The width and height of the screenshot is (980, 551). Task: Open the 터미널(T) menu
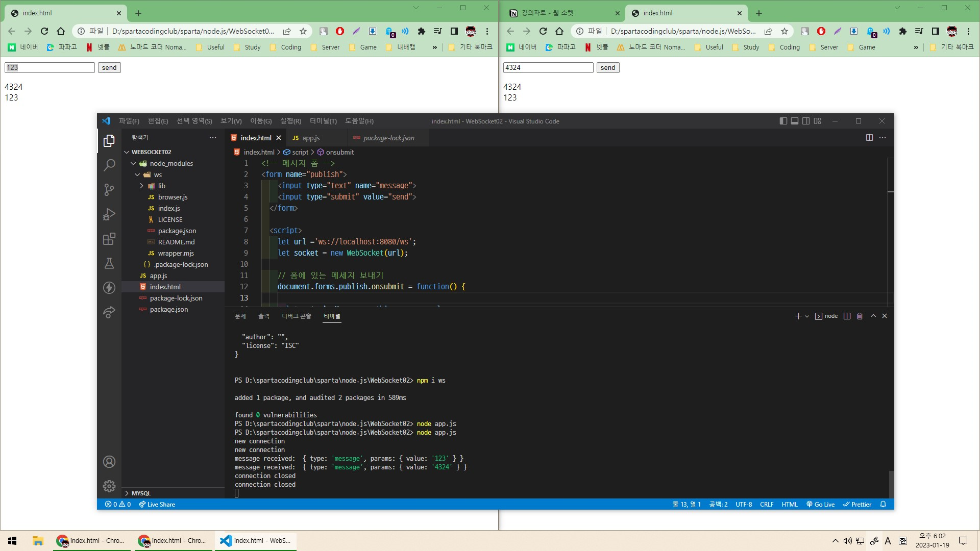point(323,121)
